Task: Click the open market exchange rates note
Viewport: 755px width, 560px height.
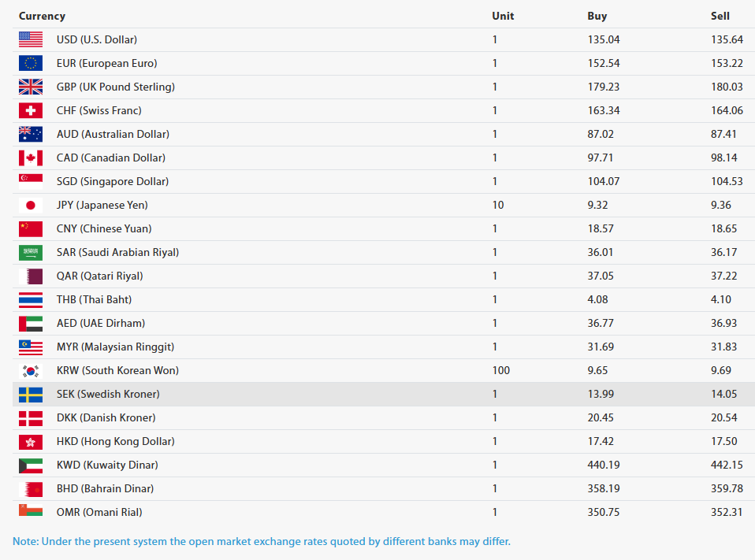Action: (262, 541)
